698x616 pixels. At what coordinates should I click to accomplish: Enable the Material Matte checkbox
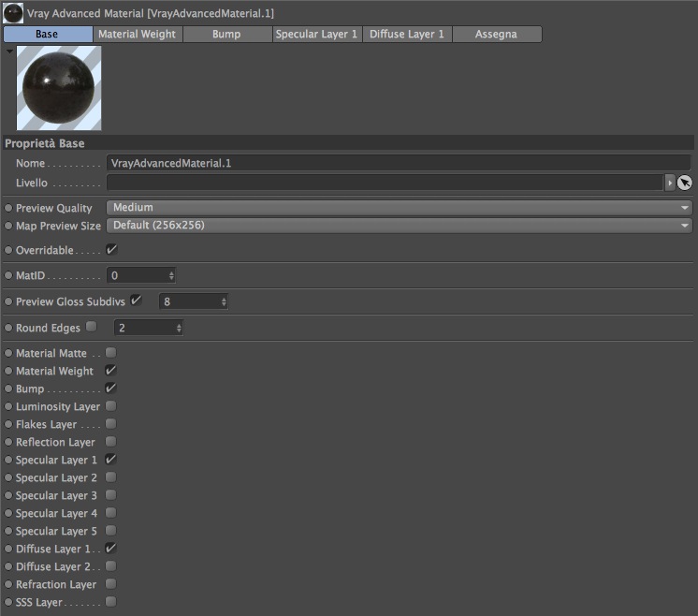(x=110, y=353)
